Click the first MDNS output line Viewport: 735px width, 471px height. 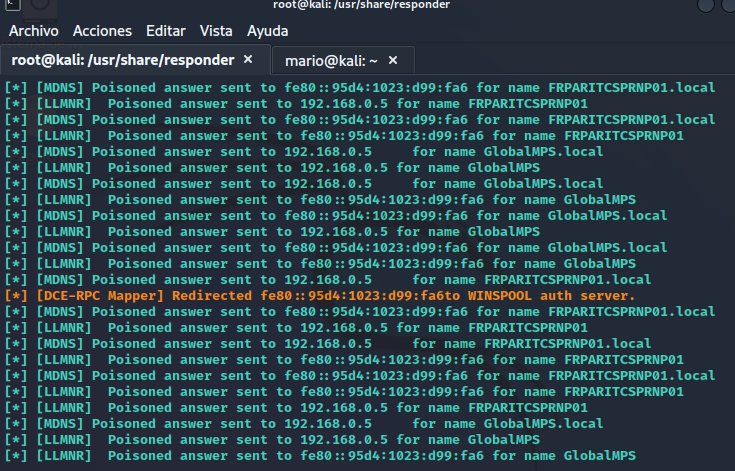pos(360,88)
